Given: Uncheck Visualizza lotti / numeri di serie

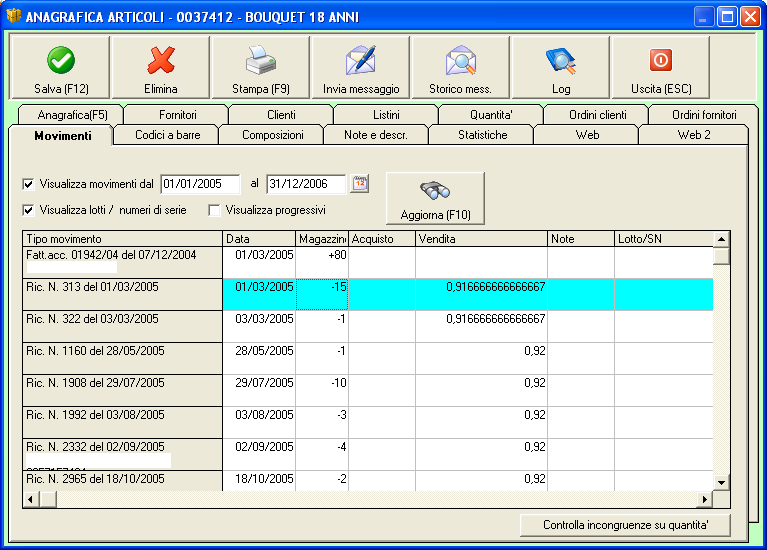Looking at the screenshot, I should tap(28, 210).
